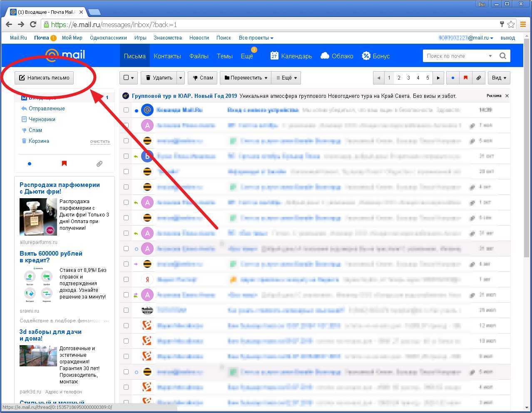The height and width of the screenshot is (413, 532).
Task: Expand Все проекты menu
Action: click(x=256, y=38)
